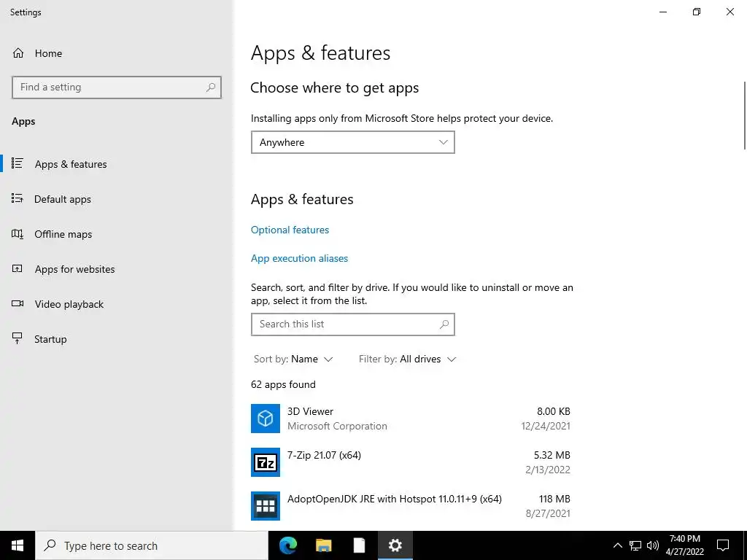The height and width of the screenshot is (560, 747).
Task: Go to Settings Home
Action: [117, 52]
